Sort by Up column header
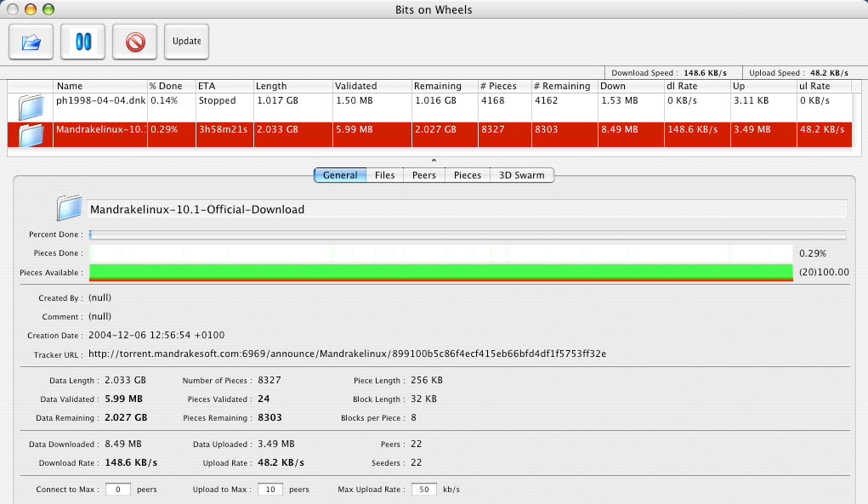This screenshot has width=868, height=504. click(764, 87)
